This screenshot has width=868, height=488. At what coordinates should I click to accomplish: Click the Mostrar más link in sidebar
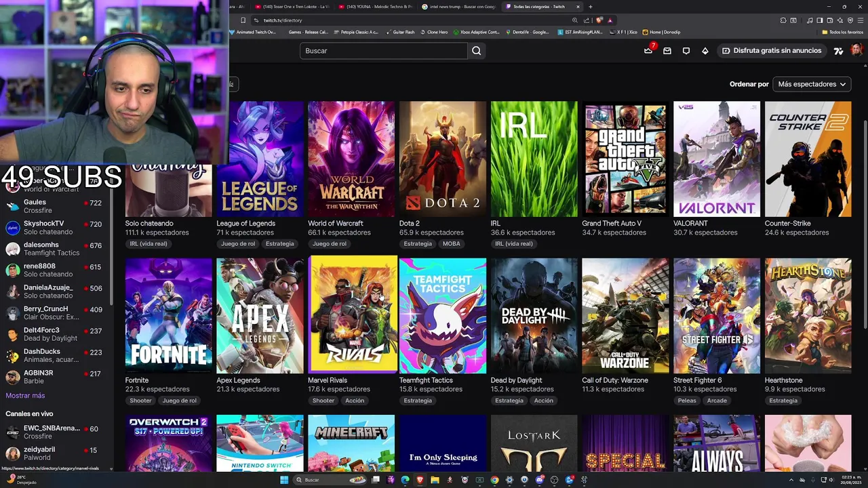point(25,396)
